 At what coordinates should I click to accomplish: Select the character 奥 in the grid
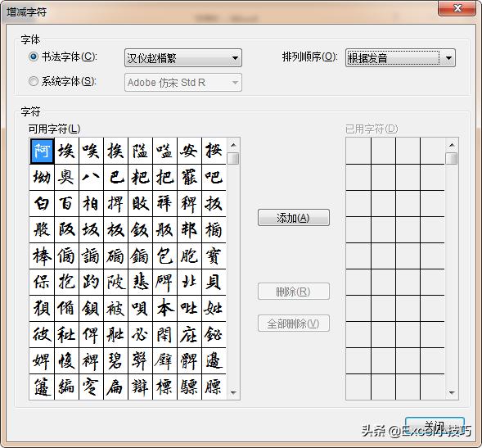pyautogui.click(x=67, y=177)
